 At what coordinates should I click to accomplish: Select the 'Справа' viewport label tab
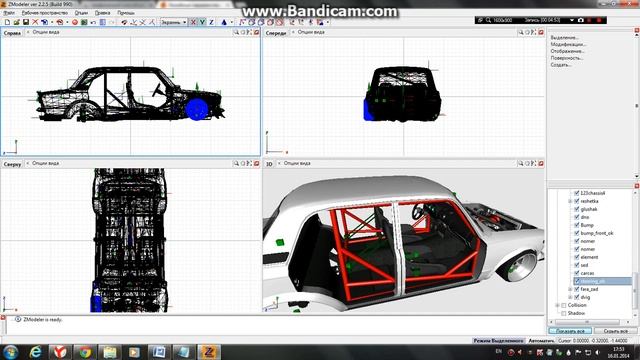coord(12,33)
